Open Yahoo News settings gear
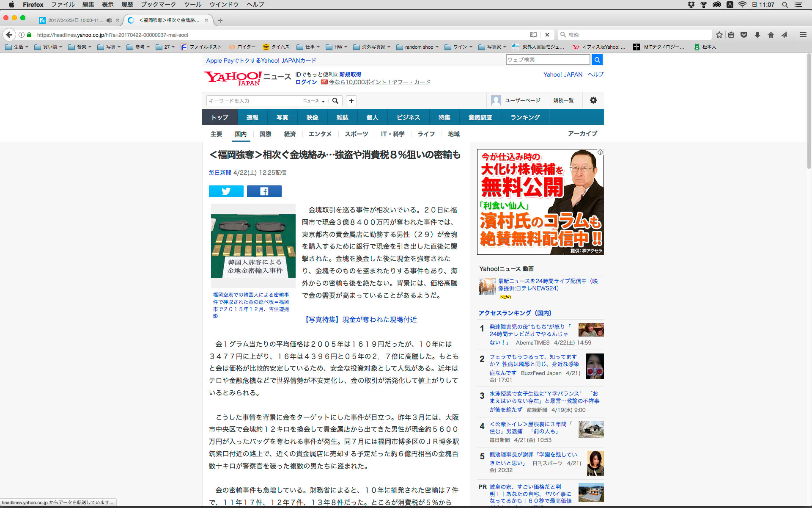812x508 pixels. coord(593,100)
